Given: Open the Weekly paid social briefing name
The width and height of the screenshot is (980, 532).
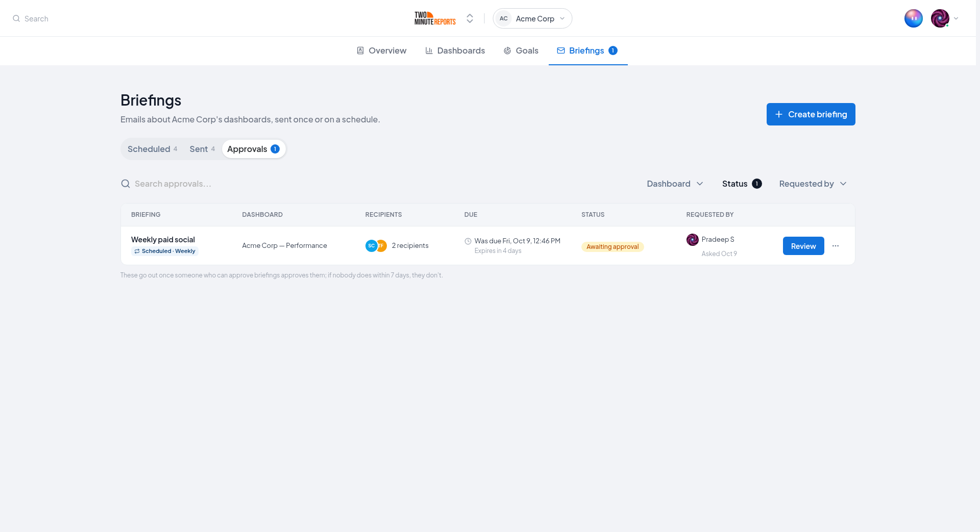Looking at the screenshot, I should 163,240.
